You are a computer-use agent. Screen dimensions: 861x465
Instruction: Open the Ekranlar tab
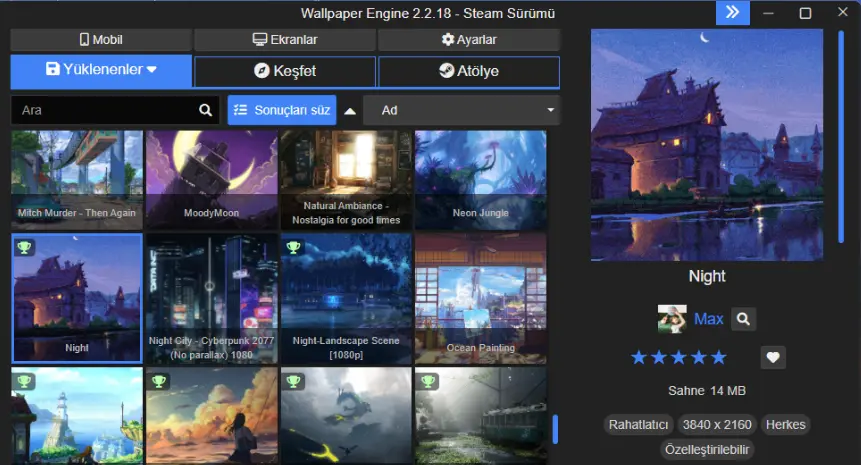point(285,40)
